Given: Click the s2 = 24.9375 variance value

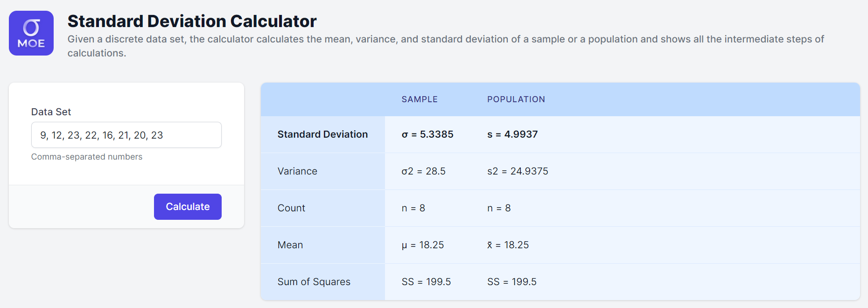Looking at the screenshot, I should coord(518,171).
